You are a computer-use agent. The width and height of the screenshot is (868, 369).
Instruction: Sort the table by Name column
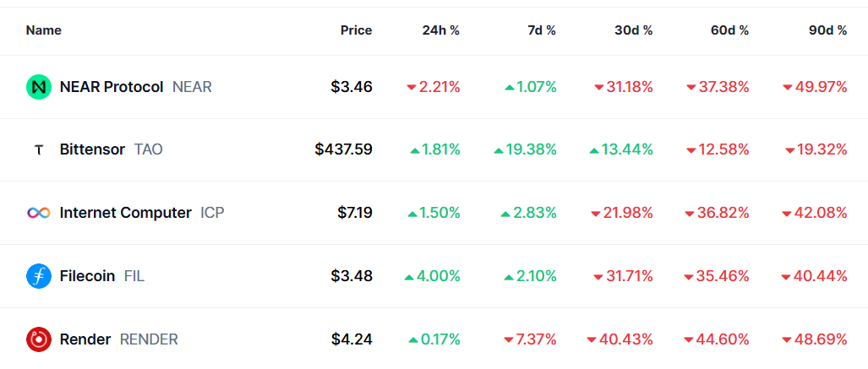[x=44, y=30]
